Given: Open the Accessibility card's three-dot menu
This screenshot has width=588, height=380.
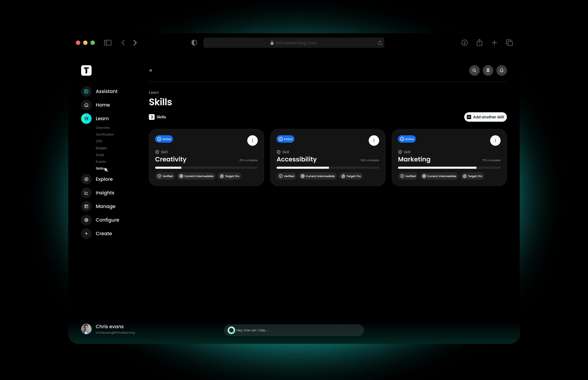Looking at the screenshot, I should [x=374, y=141].
